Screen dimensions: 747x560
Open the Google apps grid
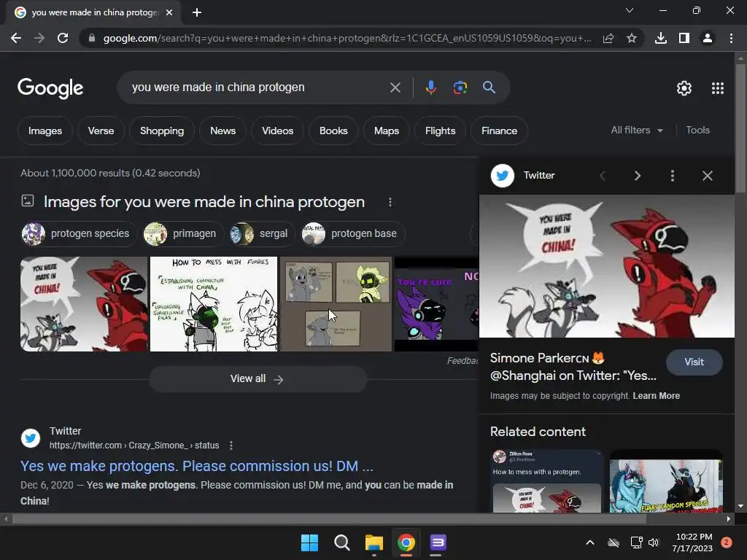pos(718,88)
